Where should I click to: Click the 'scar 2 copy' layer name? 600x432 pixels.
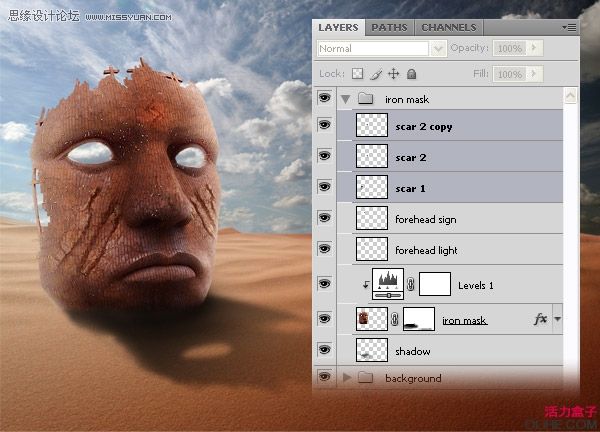tap(424, 127)
